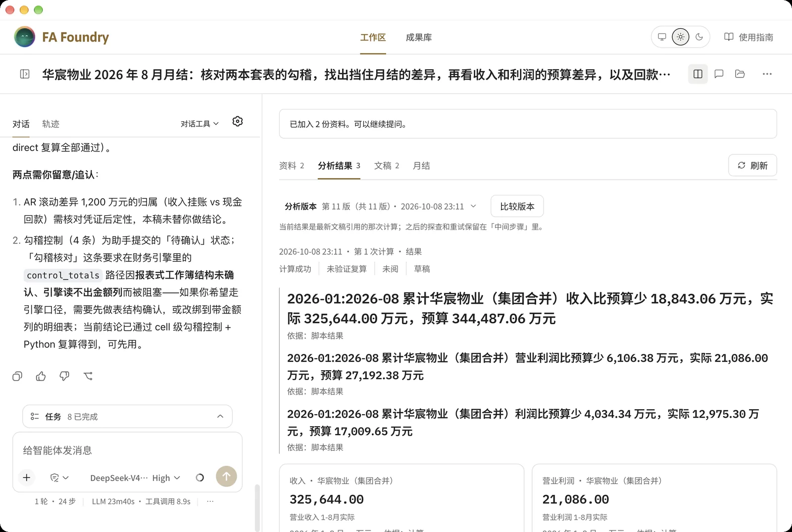The image size is (792, 532).
Task: Open the 分析结果 3 tab
Action: (x=339, y=166)
